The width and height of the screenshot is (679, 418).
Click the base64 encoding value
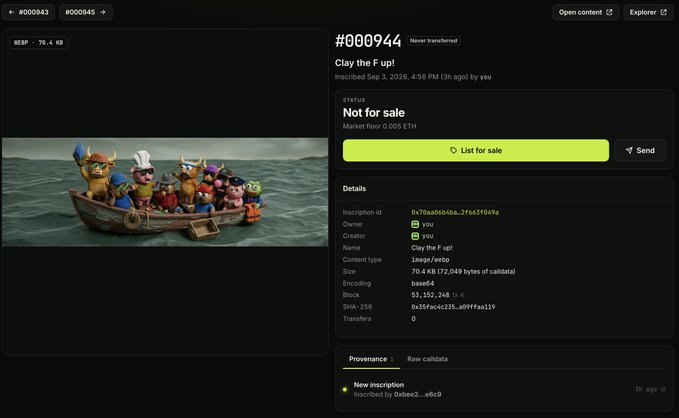tap(423, 283)
